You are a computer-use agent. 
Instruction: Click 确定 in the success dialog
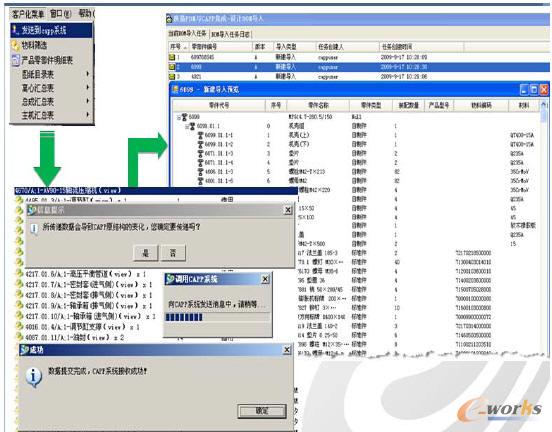262,411
